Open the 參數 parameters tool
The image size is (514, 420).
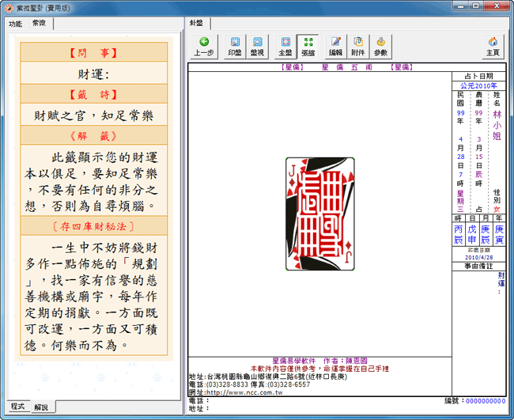[380, 47]
